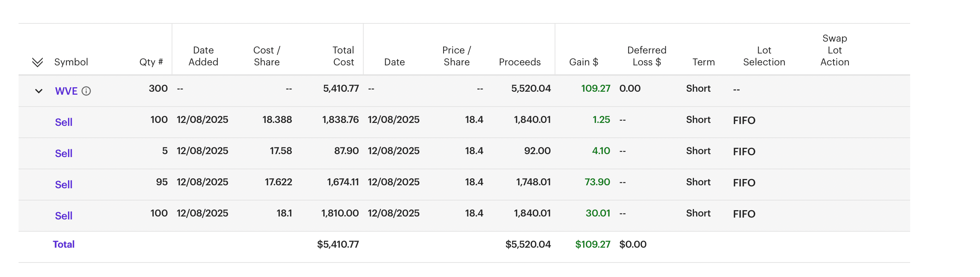Click the Sell link for the 18.1 cost lot

coord(64,216)
